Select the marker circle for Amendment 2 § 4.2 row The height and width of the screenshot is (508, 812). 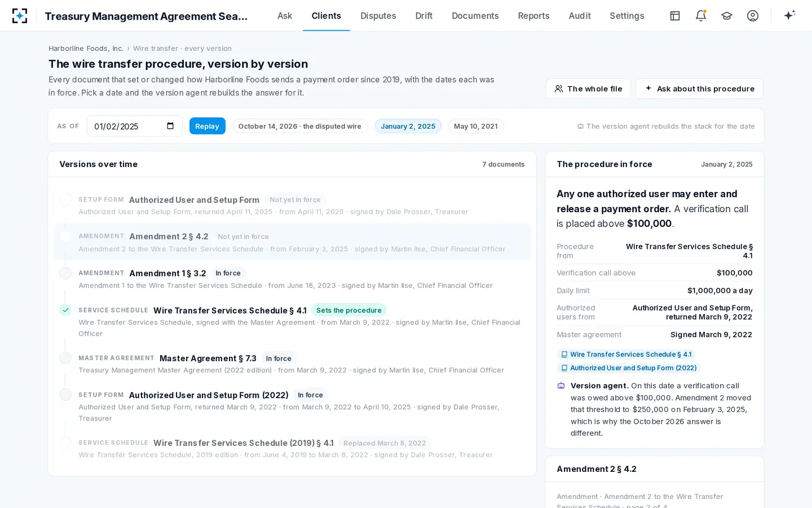click(x=65, y=237)
